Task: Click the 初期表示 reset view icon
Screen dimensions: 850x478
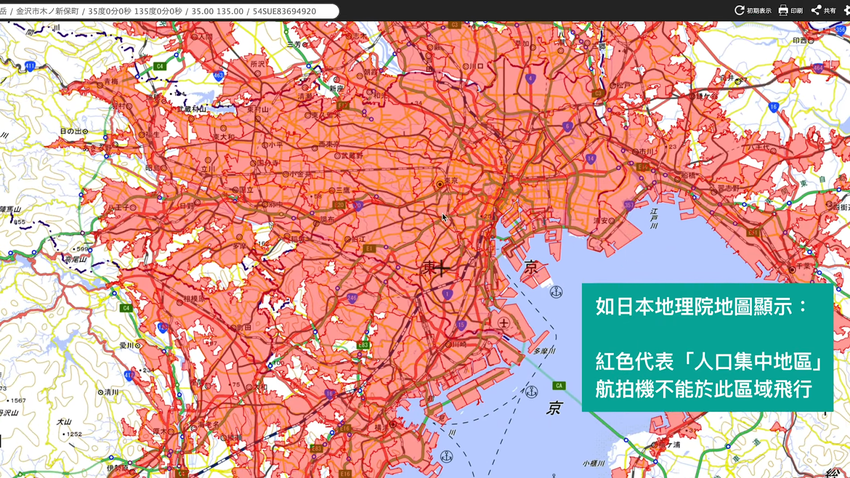Action: coord(740,10)
